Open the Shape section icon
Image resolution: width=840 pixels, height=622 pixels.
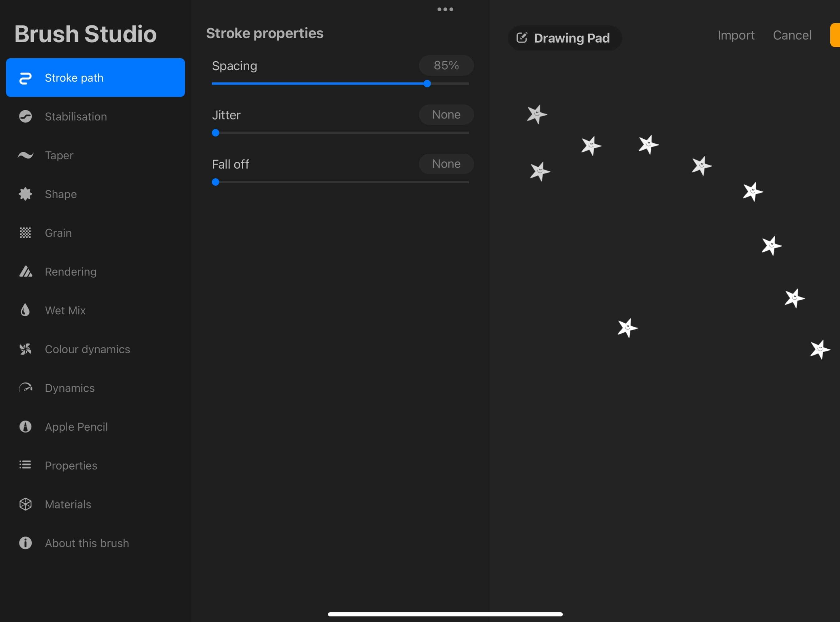coord(25,194)
